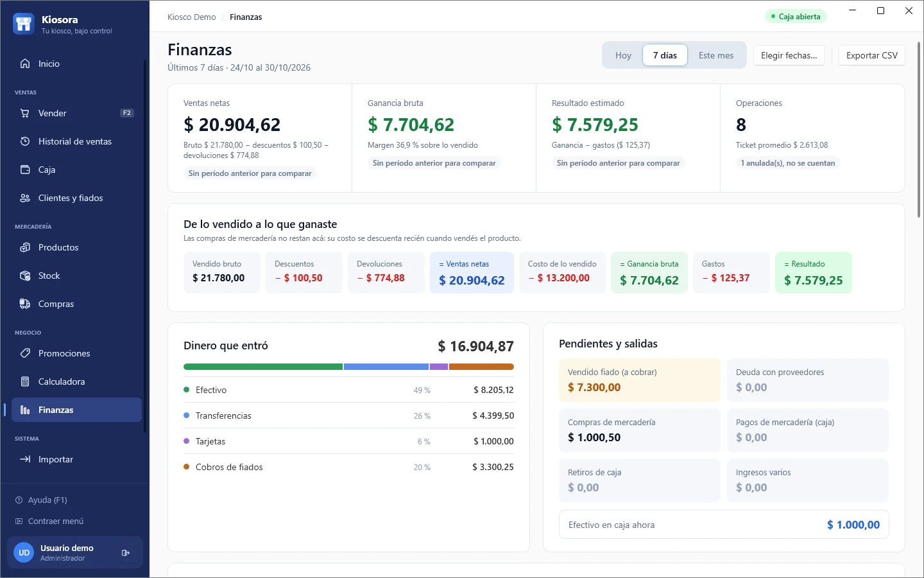This screenshot has height=578, width=924.
Task: Click the green Efectivo bar segment
Action: click(x=263, y=367)
